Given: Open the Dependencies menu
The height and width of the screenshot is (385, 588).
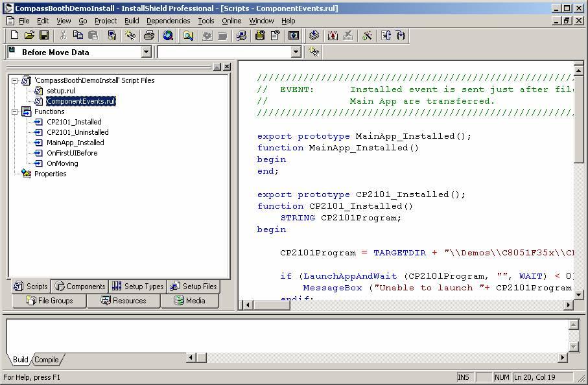Looking at the screenshot, I should [x=168, y=20].
